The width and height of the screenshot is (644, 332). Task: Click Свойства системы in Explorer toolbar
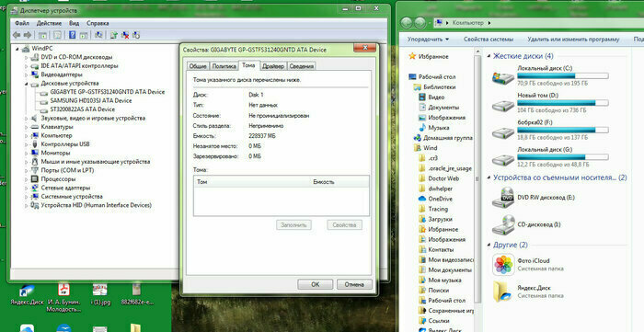(x=489, y=40)
